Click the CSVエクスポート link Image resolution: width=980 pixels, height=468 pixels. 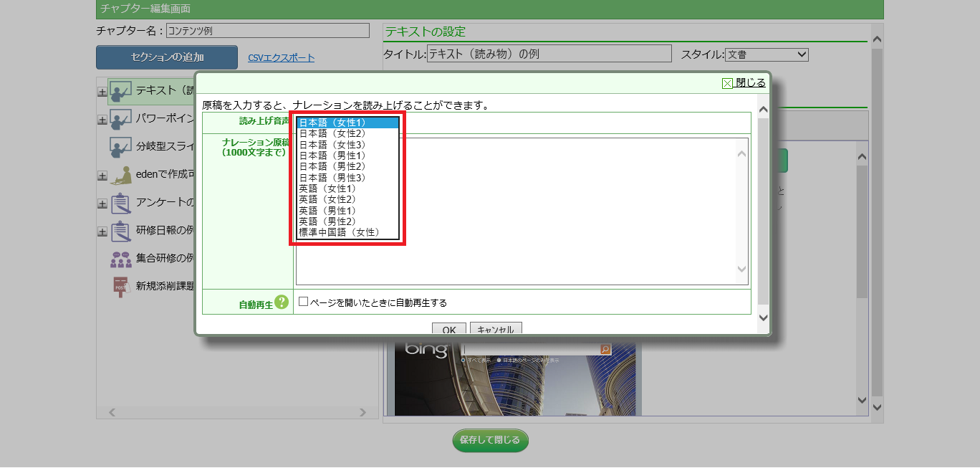click(x=281, y=58)
